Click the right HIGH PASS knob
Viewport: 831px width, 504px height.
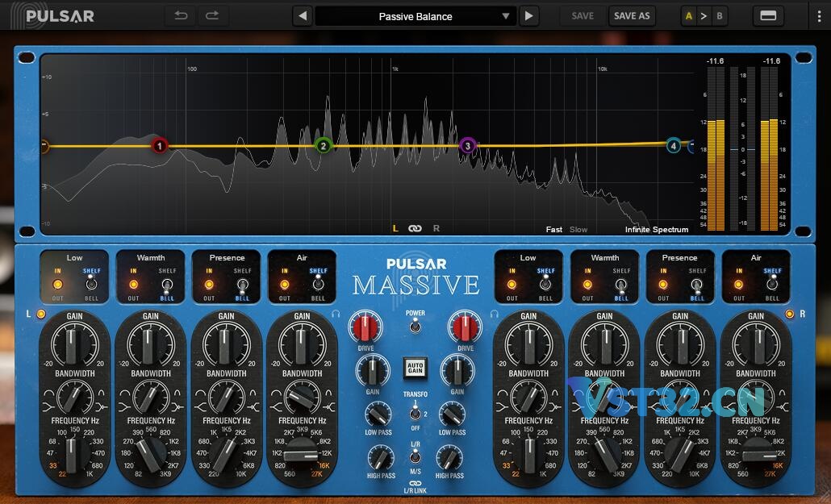449,458
